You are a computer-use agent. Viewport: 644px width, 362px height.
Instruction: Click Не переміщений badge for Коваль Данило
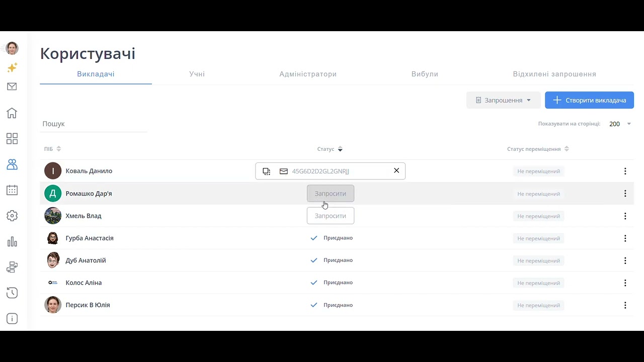(538, 171)
